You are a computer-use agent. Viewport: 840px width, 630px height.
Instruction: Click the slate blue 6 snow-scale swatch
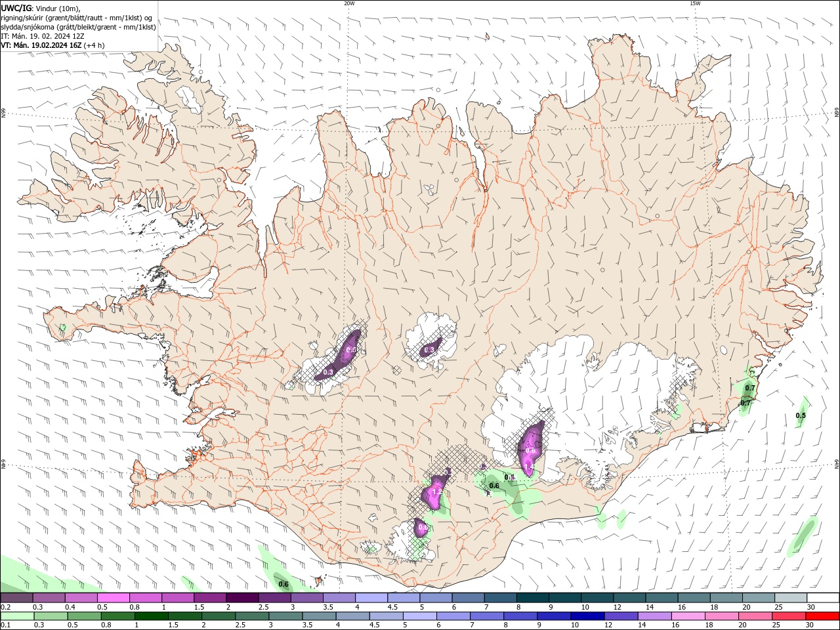pyautogui.click(x=469, y=598)
